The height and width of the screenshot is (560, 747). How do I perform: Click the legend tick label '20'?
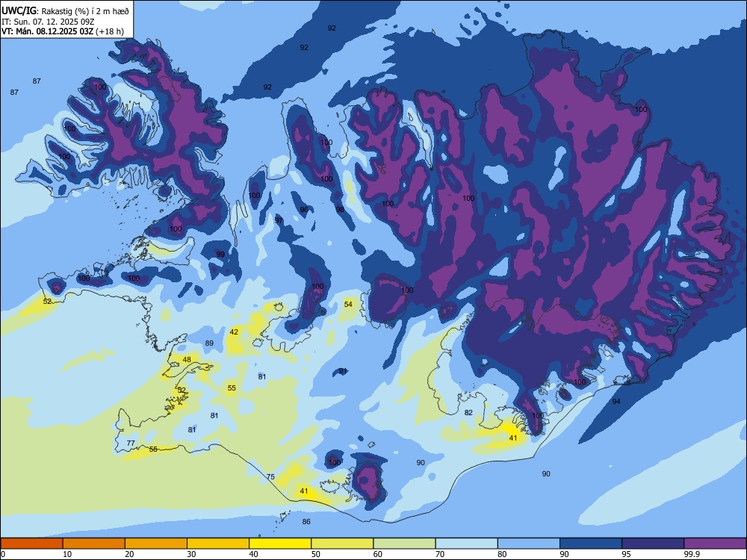[129, 554]
